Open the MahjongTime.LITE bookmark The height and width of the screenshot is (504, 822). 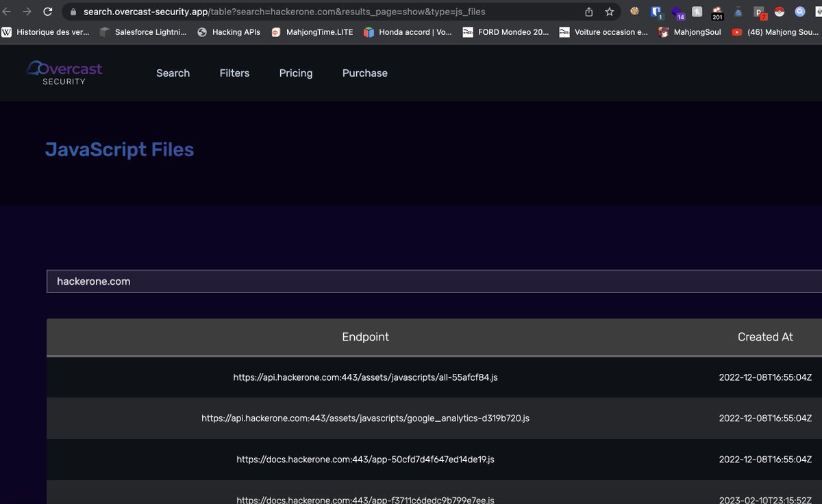coord(312,32)
